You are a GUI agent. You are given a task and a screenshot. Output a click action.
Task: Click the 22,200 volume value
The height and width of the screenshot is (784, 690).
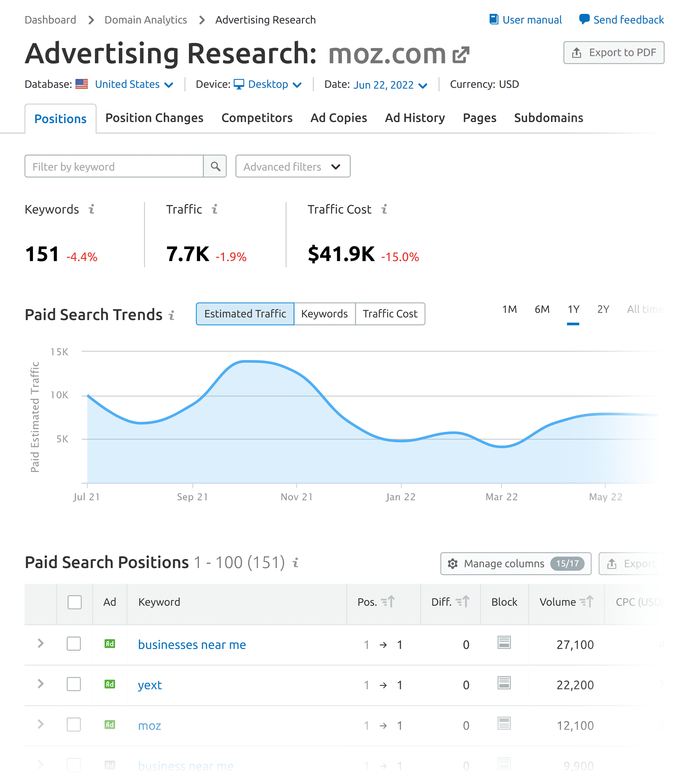(x=575, y=685)
